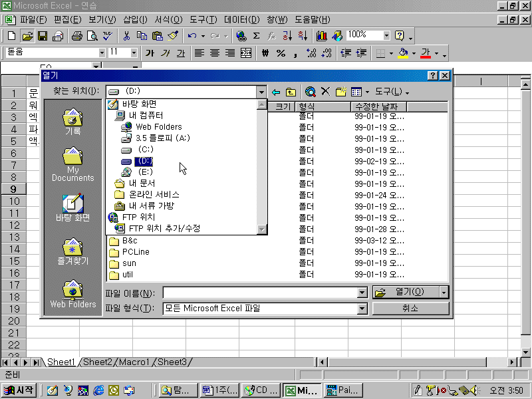Click the 열기(O) Open button

405,293
